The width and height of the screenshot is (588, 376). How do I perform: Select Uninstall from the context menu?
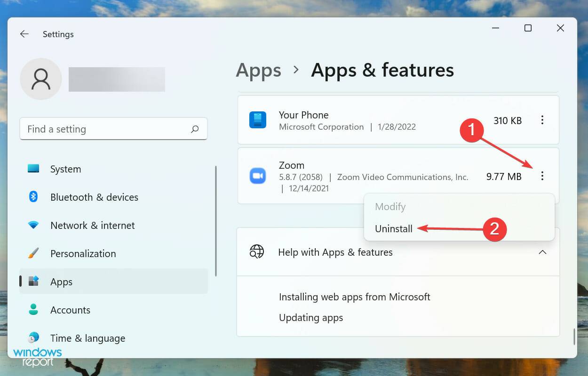pos(394,228)
